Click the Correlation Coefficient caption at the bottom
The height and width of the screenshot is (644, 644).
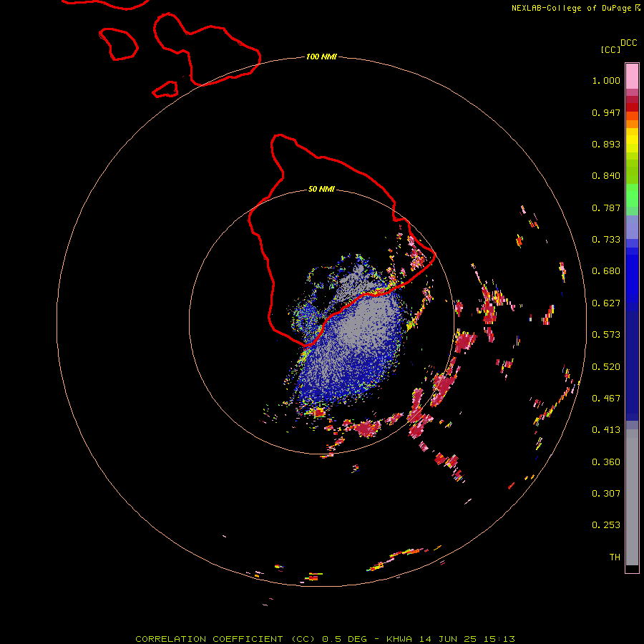click(325, 639)
